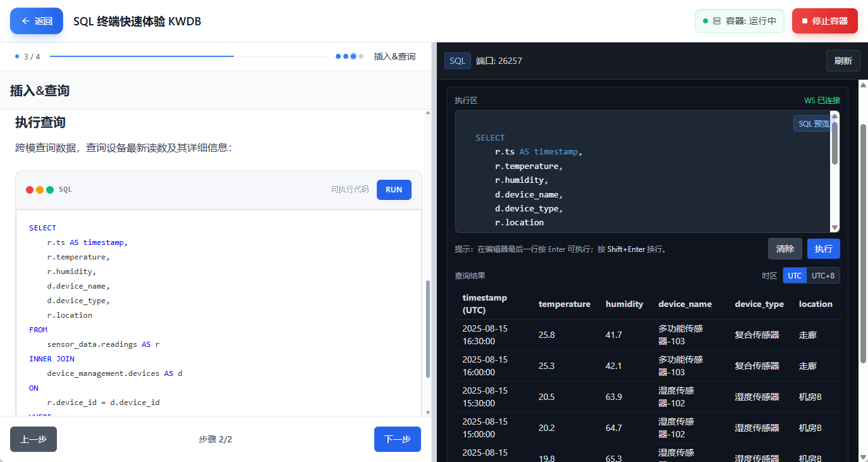Click the 执行 execute button
The image size is (868, 462).
(824, 249)
